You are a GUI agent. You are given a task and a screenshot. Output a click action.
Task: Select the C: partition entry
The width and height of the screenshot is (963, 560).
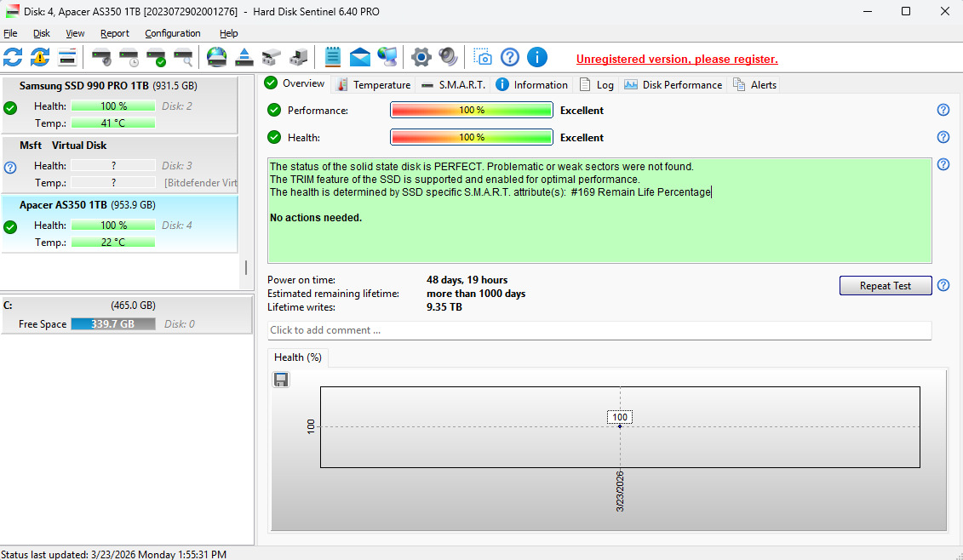coord(127,314)
